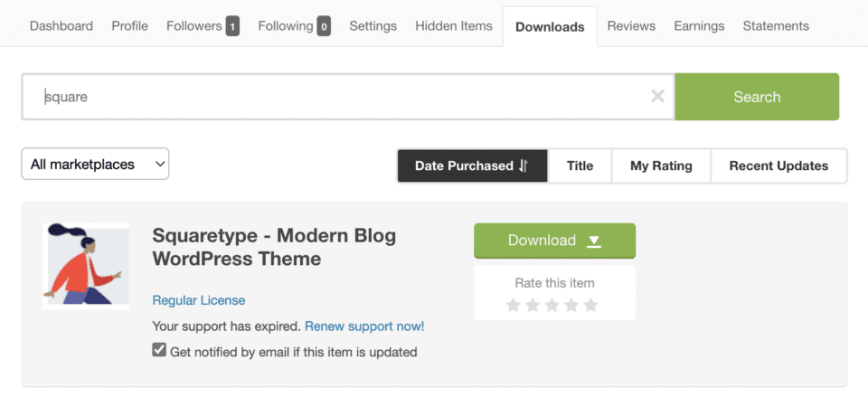
Task: Open the Squaretype theme thumbnail
Action: 86,266
